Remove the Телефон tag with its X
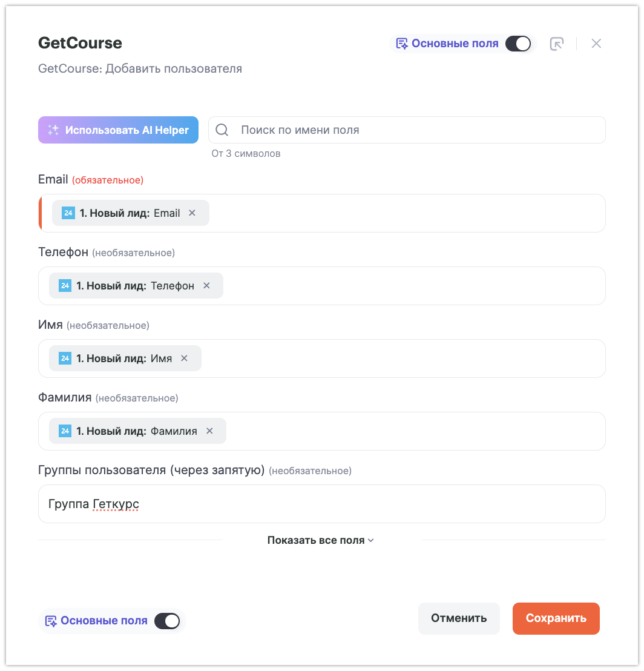Screen dimensions: 644x671 tap(206, 286)
